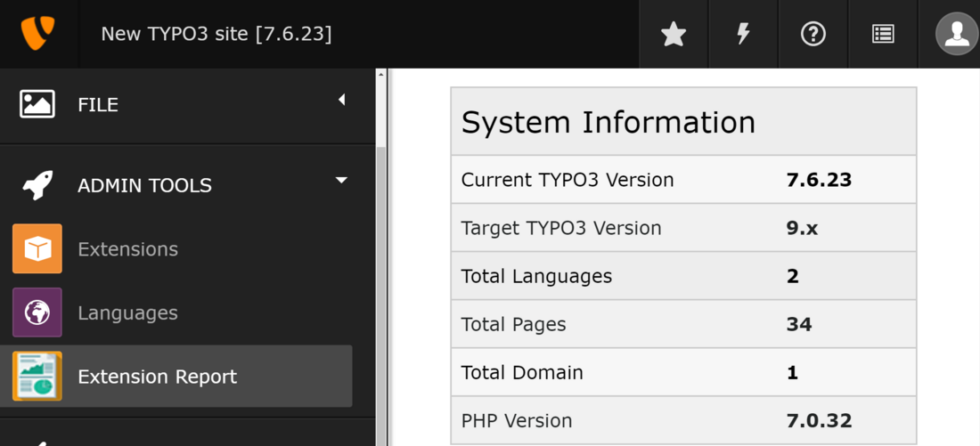Image resolution: width=980 pixels, height=446 pixels.
Task: Open the user avatar menu
Action: tap(957, 34)
